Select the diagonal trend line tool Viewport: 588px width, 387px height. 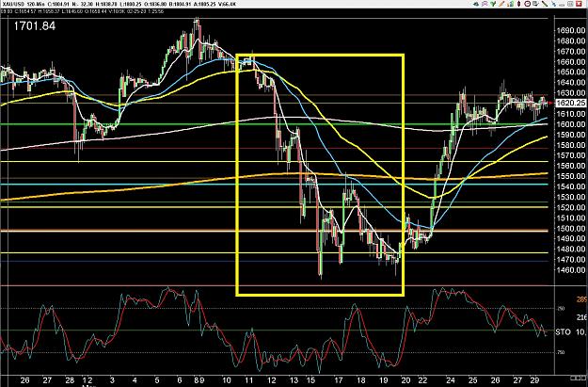tap(545, 4)
